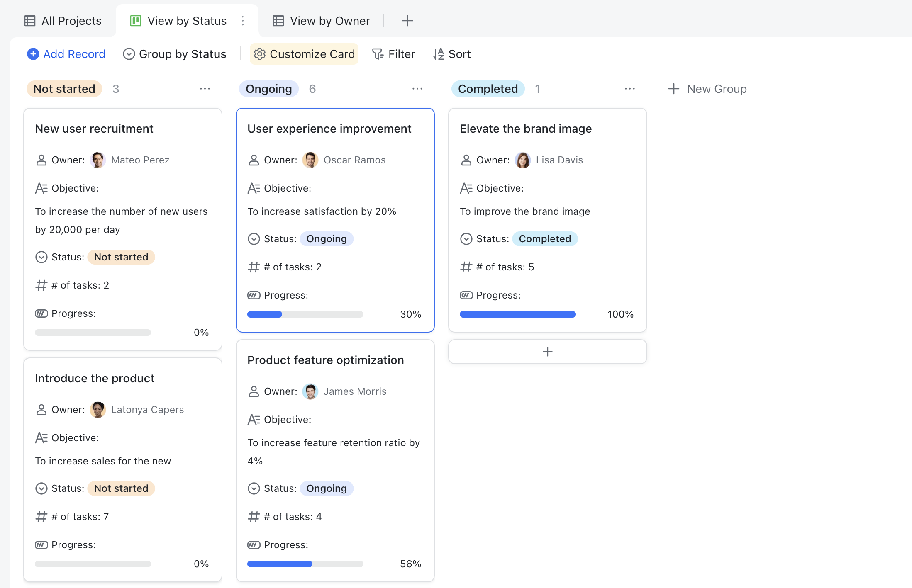The image size is (912, 588).
Task: Click the New Group button
Action: point(707,89)
